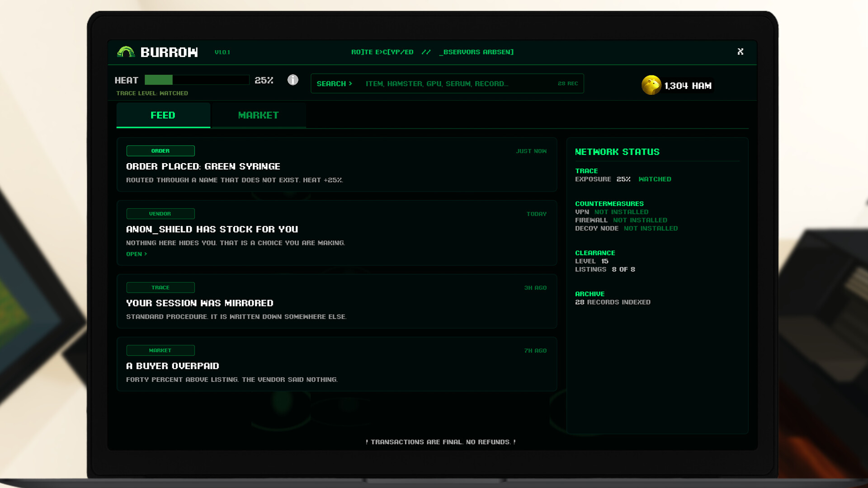Viewport: 868px width, 488px height.
Task: Click the Countermeasures section label
Action: click(609, 204)
